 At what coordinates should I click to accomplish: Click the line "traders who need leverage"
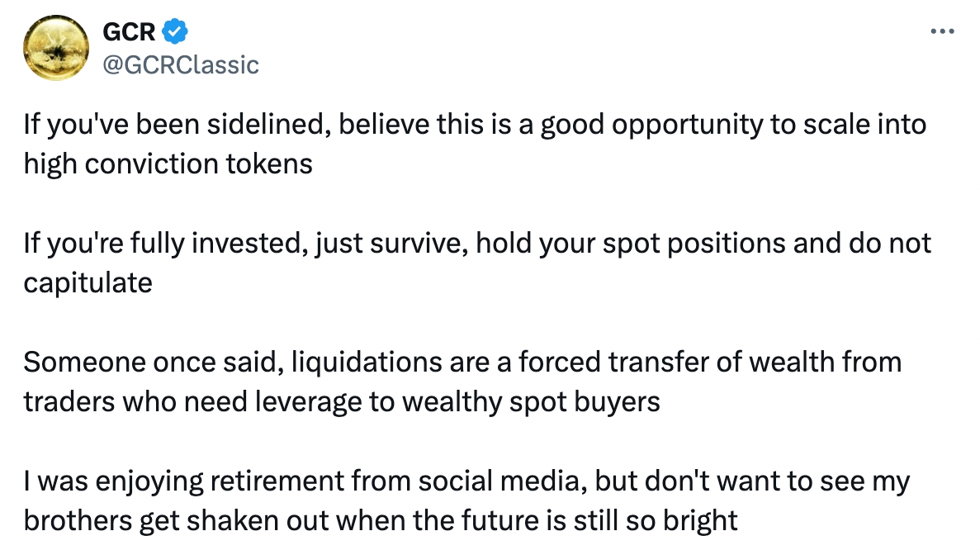[342, 401]
